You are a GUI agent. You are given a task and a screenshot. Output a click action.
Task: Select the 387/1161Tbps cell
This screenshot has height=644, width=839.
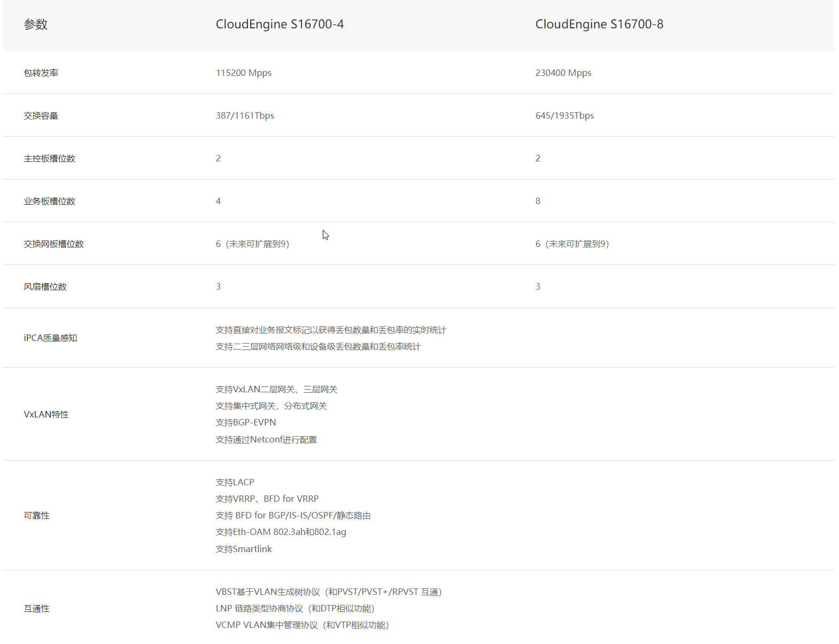(x=245, y=115)
